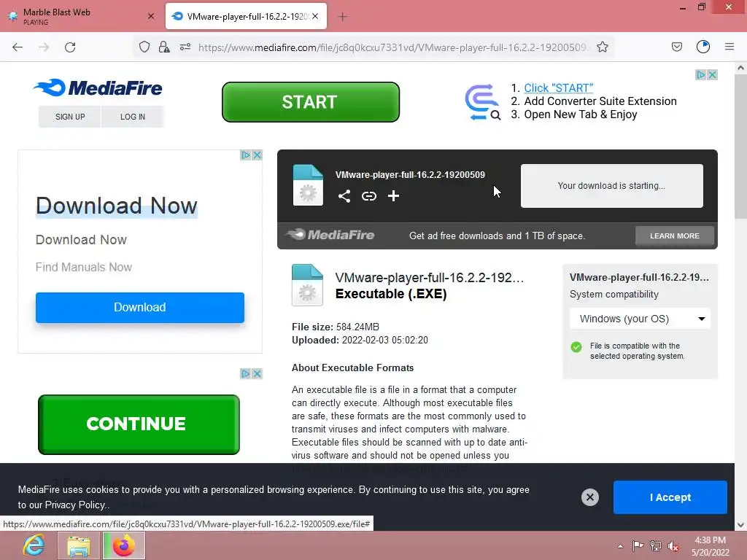747x560 pixels.
Task: Click the blue Download ad button
Action: [140, 307]
